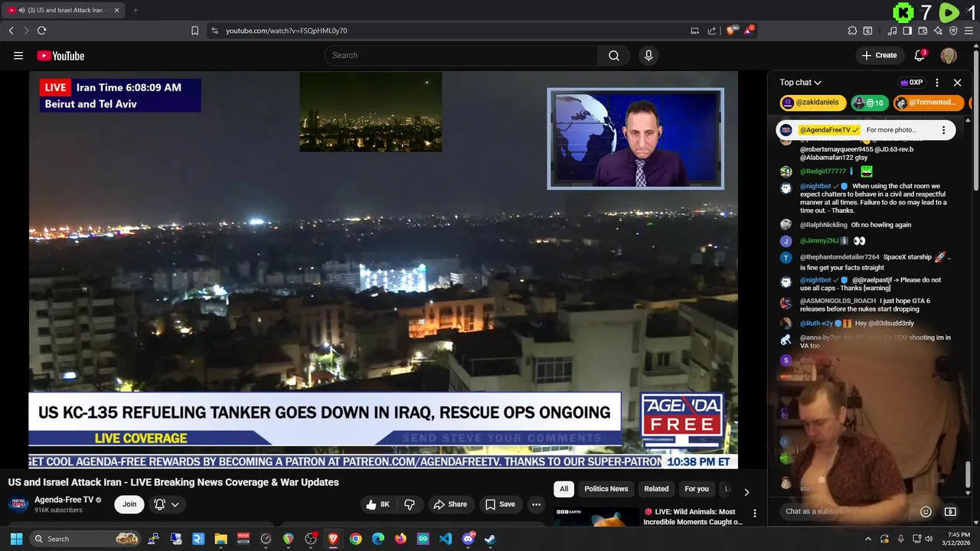Start voice search with microphone icon
Viewport: 980px width, 551px height.
(x=648, y=55)
